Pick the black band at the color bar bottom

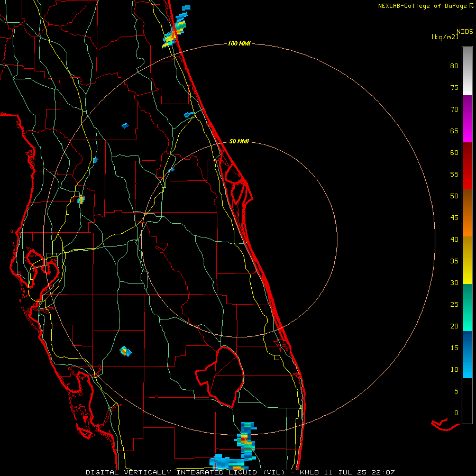point(467,401)
